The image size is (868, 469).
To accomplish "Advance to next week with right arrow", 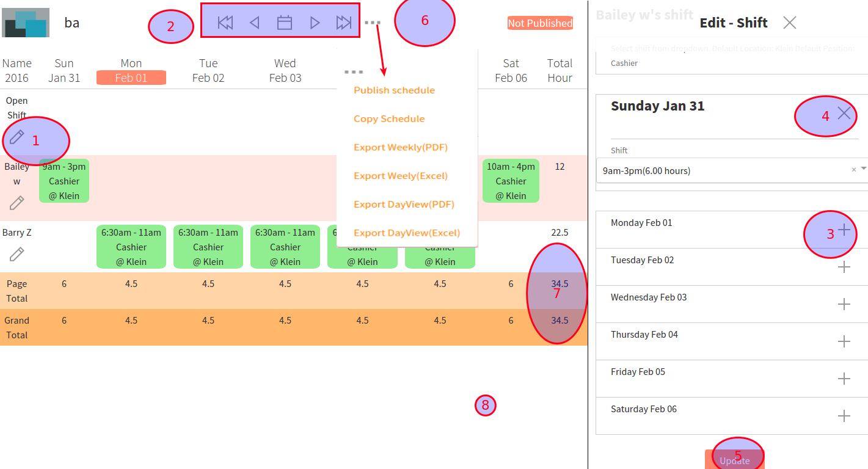I will 315,23.
